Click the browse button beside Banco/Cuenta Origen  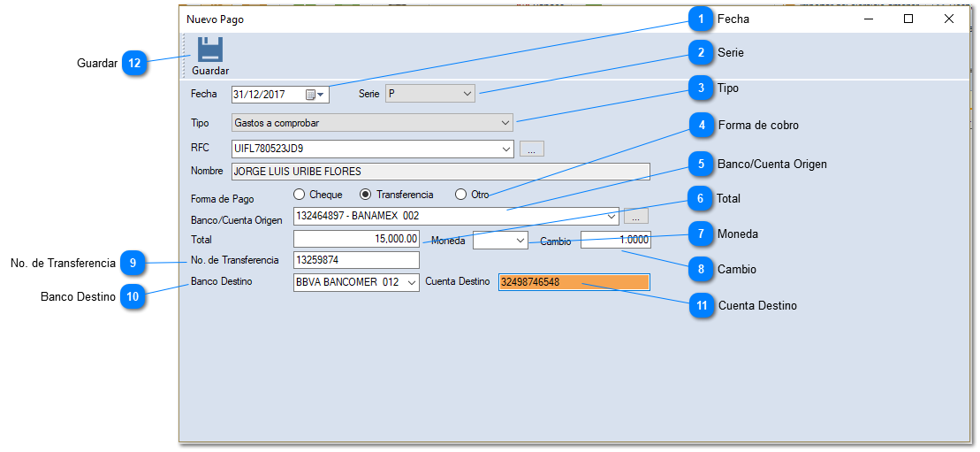pos(636,217)
